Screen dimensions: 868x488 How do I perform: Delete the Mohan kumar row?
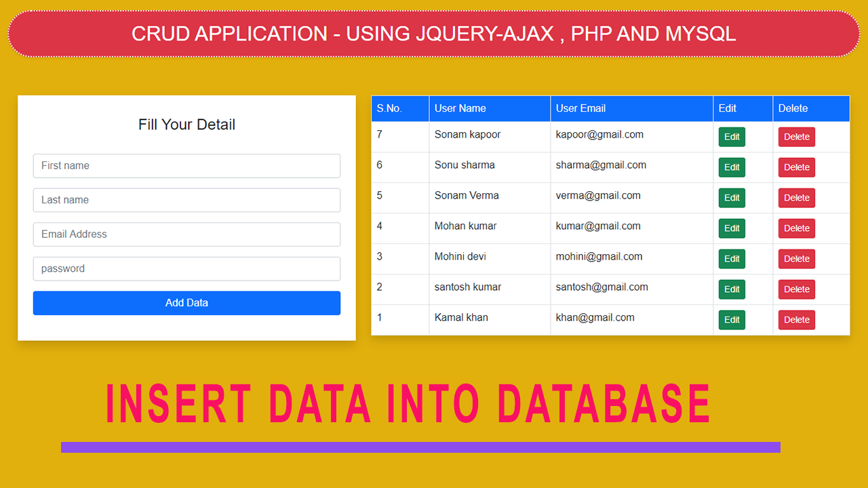(797, 228)
